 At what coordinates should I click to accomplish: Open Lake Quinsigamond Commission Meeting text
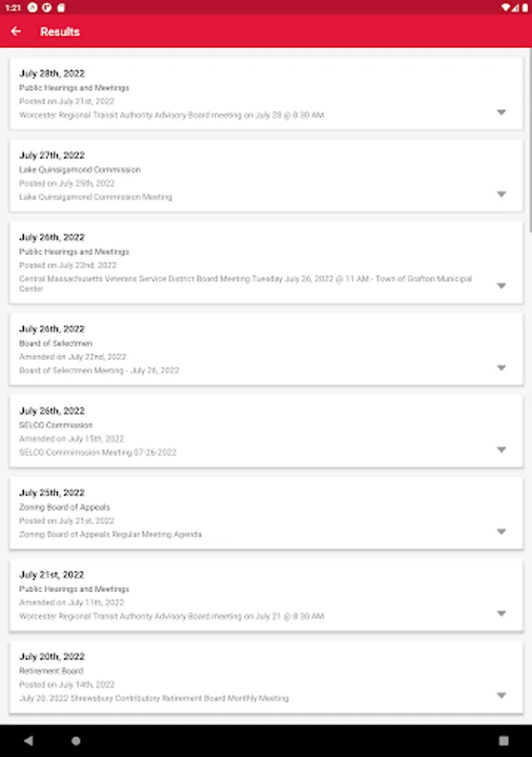click(x=96, y=197)
